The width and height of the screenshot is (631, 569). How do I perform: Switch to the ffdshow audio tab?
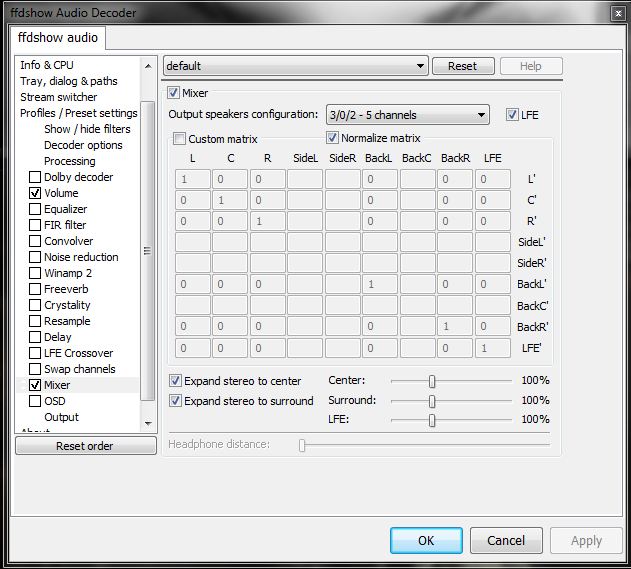pyautogui.click(x=58, y=37)
